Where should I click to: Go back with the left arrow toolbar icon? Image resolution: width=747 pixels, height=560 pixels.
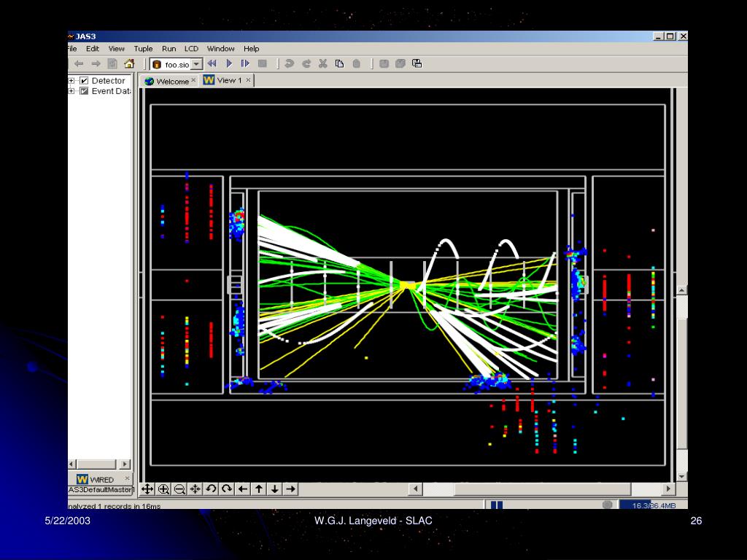[79, 64]
